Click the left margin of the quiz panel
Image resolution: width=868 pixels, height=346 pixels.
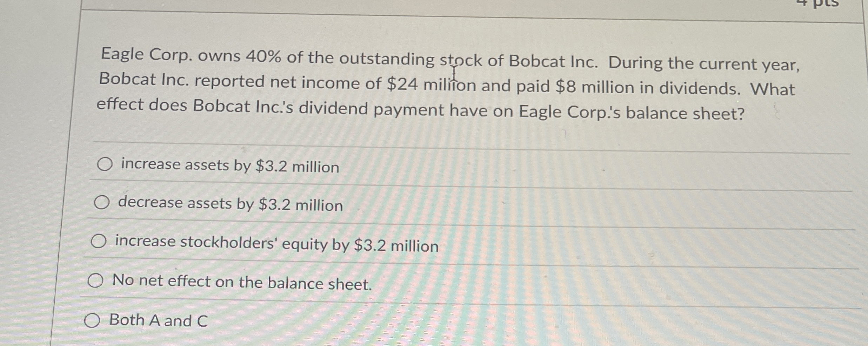(82, 175)
